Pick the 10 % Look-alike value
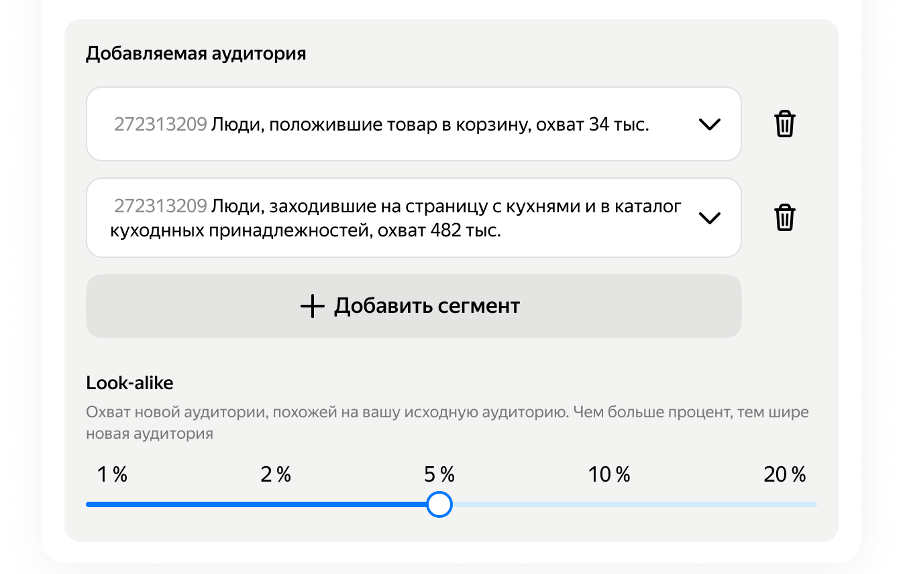Screen dimensions: 904x574 (x=609, y=475)
